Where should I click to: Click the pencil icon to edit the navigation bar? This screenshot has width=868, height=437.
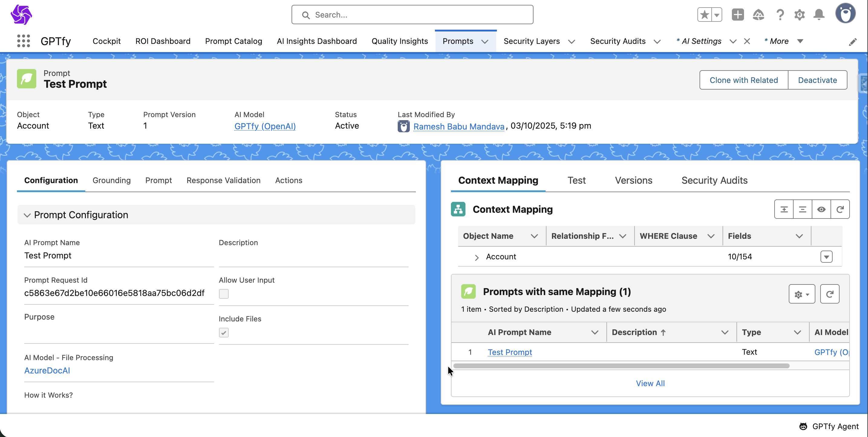tap(853, 42)
